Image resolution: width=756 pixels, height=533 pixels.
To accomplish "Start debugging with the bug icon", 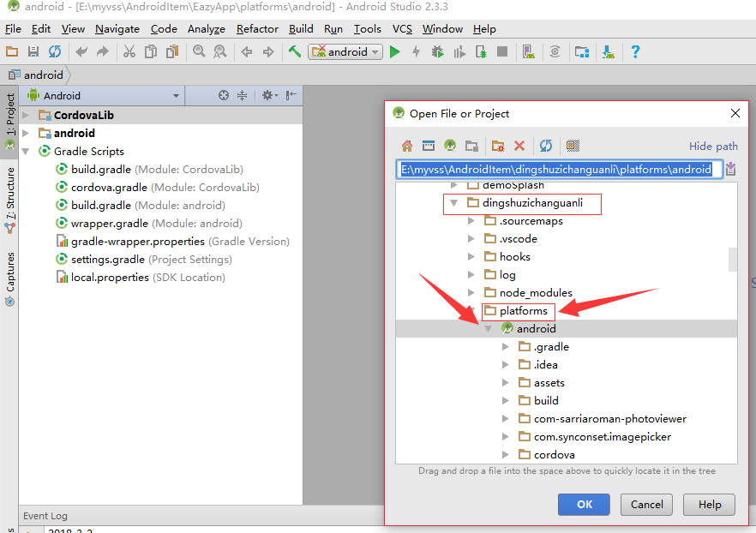I will pyautogui.click(x=437, y=51).
